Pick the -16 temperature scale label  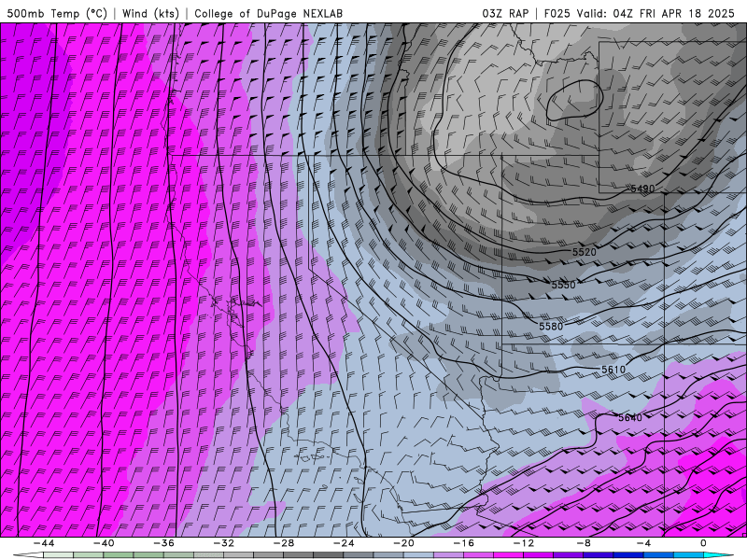click(463, 543)
